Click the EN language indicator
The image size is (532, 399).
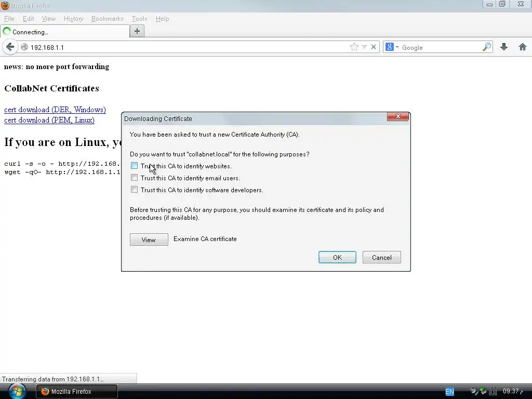449,392
